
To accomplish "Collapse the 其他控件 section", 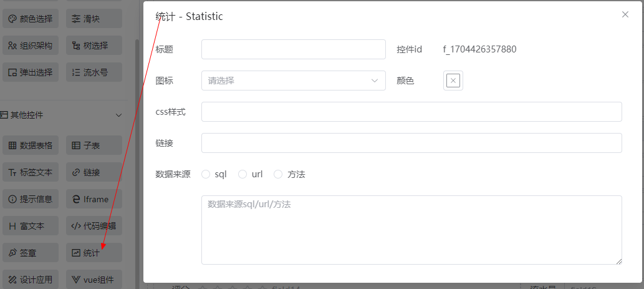I will (118, 115).
